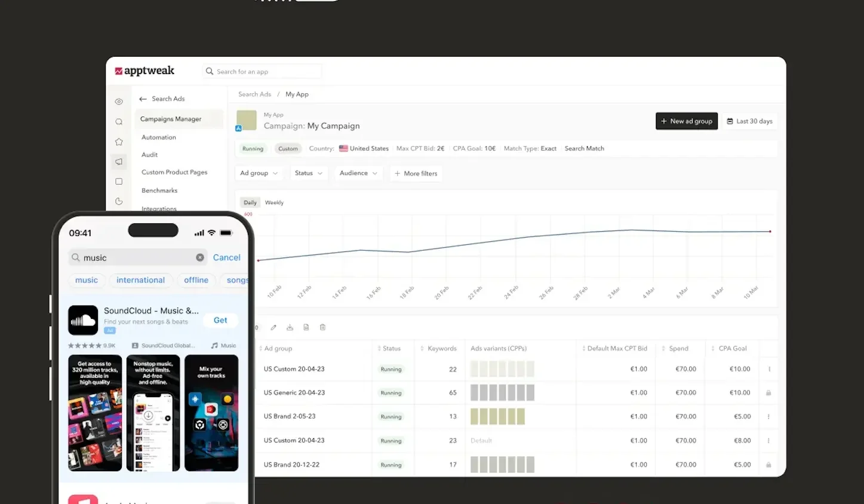
Task: Expand the Audience filter dropdown
Action: tap(358, 173)
